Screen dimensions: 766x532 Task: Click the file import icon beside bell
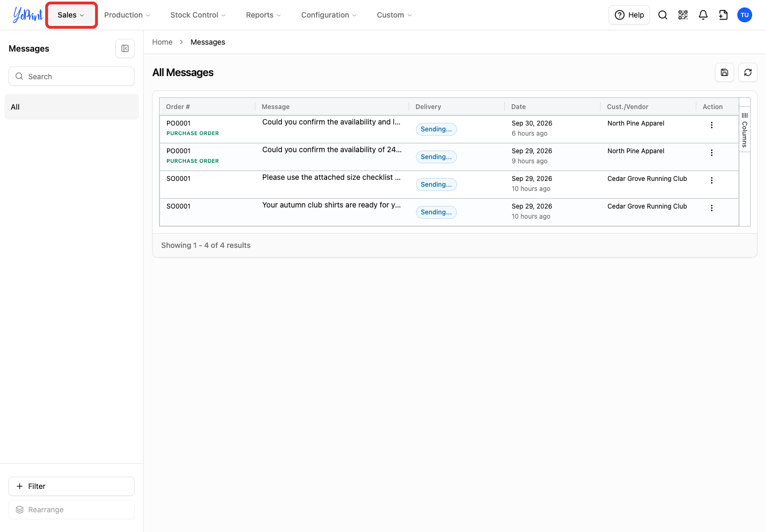tap(723, 15)
